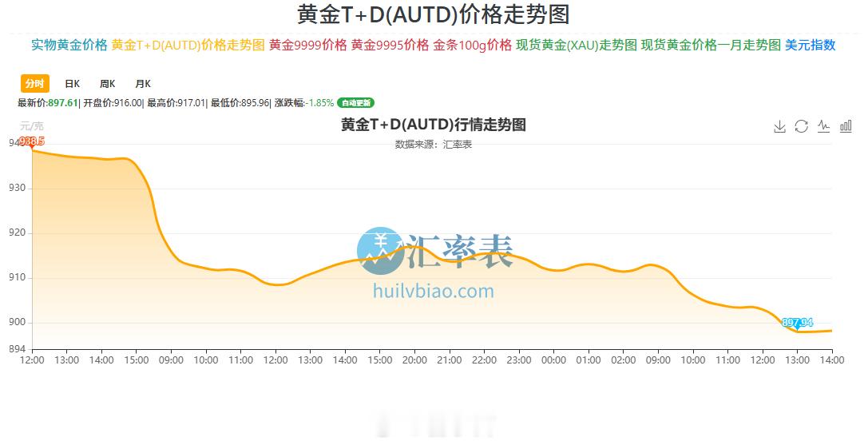
Task: Open 金条100g价格 link
Action: (472, 45)
